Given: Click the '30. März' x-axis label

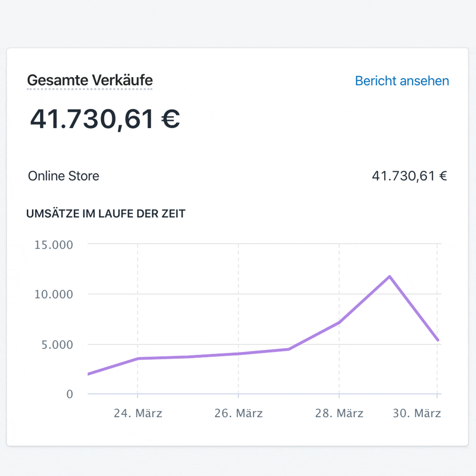Looking at the screenshot, I should coord(417,413).
